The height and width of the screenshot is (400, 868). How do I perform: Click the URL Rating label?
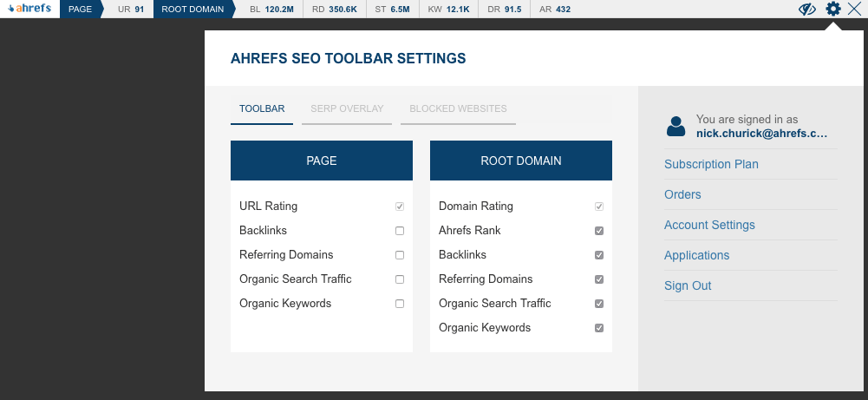pos(269,207)
